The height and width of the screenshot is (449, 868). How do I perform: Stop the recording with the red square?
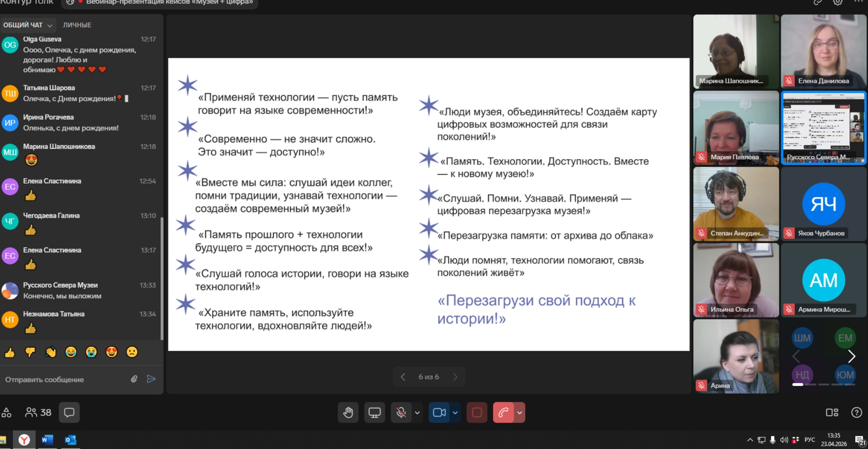477,413
